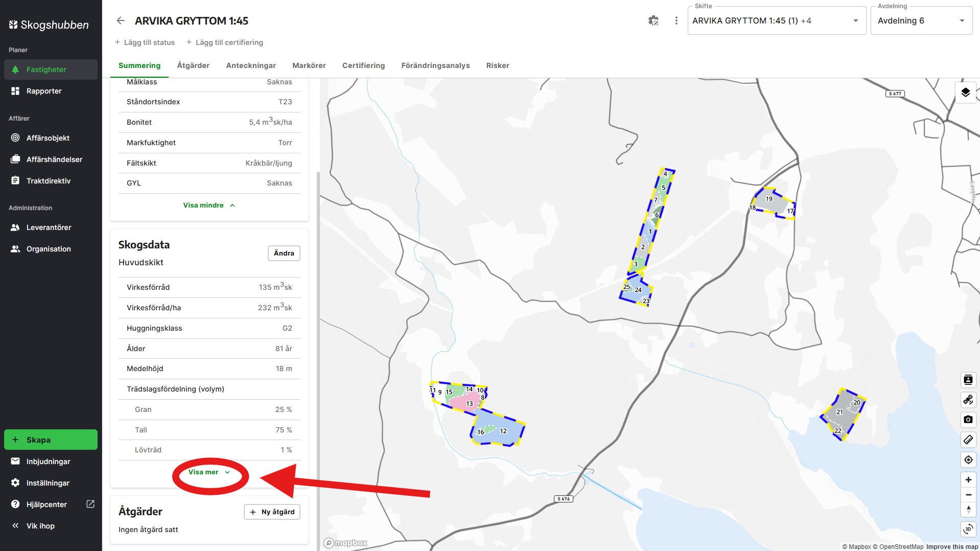Screen dimensions: 980x551
Task: Click the Ny åtgärd button
Action: click(272, 512)
